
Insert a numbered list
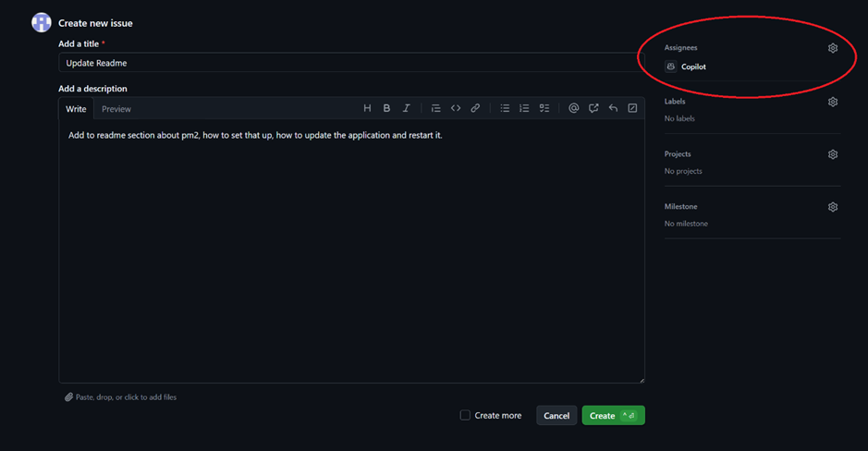click(x=524, y=108)
